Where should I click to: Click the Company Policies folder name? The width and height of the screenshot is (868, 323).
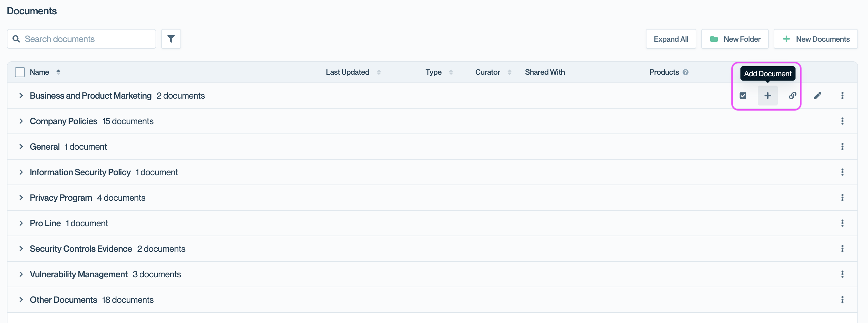tap(63, 121)
